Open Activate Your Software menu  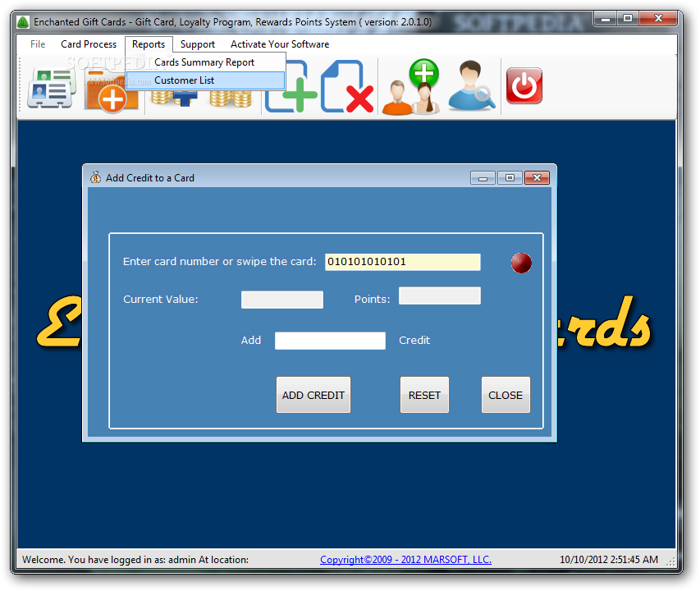(x=280, y=44)
